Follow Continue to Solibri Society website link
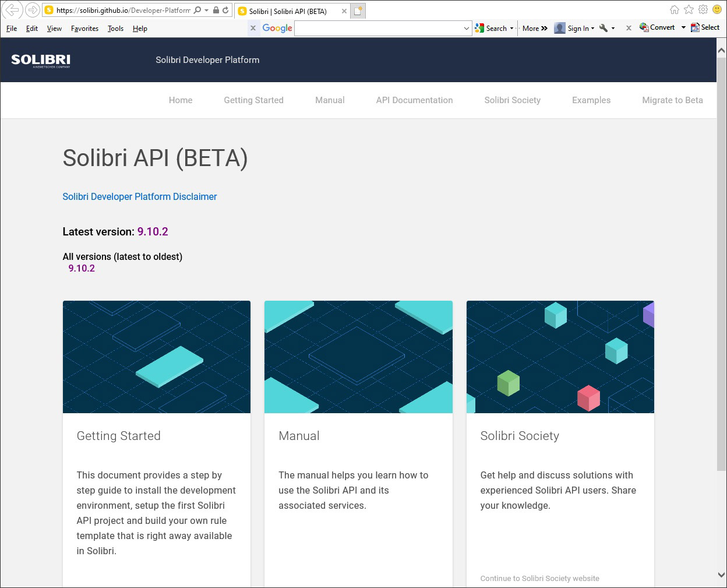The image size is (727, 588). (x=540, y=579)
